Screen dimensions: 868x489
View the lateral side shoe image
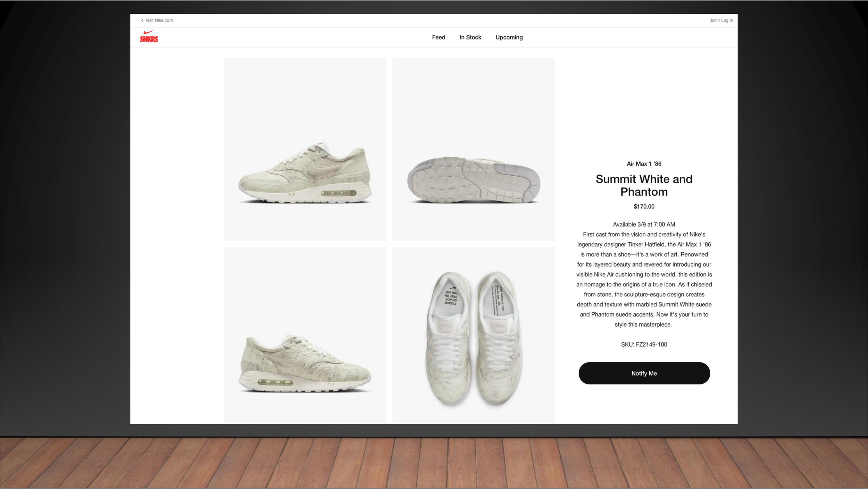(x=305, y=150)
